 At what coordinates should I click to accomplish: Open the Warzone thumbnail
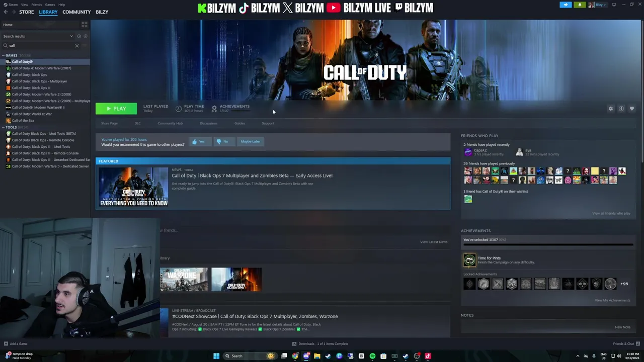point(184,280)
